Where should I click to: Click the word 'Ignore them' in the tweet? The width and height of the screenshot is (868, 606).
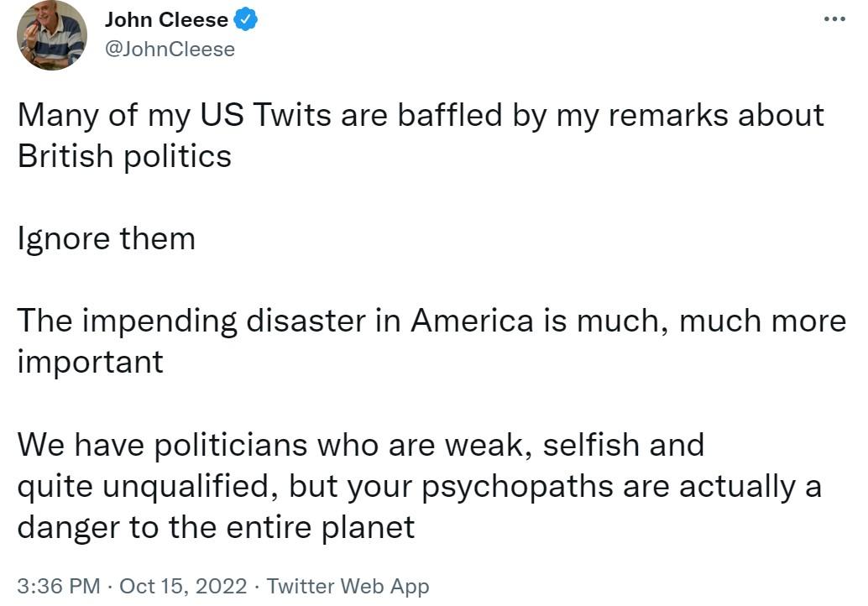coord(105,238)
